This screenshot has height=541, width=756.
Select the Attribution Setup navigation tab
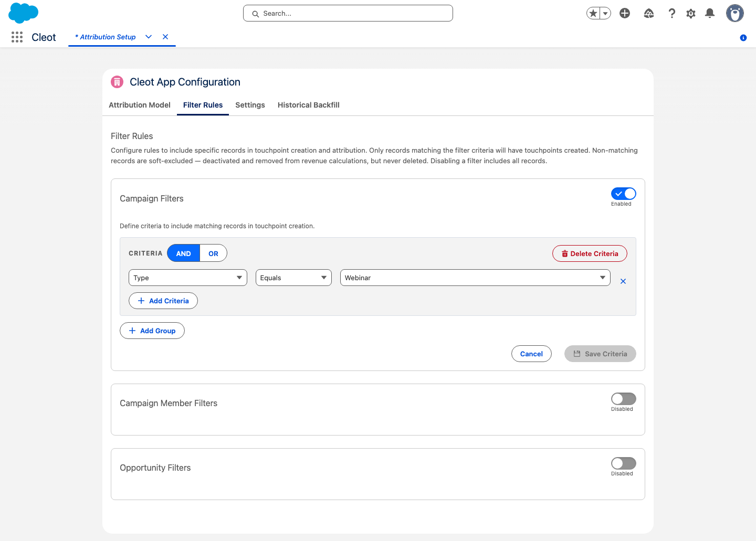[106, 37]
